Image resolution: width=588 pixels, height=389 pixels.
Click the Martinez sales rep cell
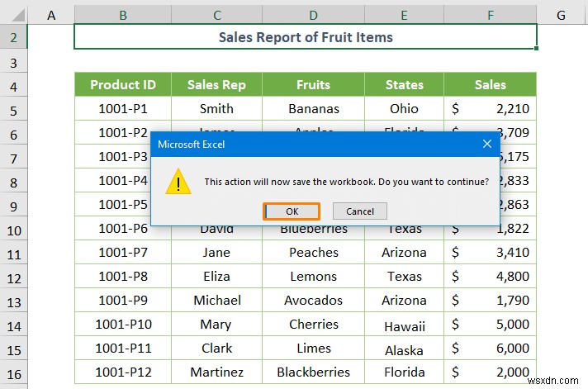tap(216, 372)
